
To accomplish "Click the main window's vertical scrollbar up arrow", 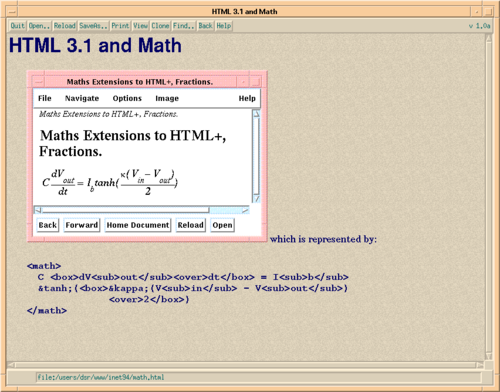I will 489,38.
